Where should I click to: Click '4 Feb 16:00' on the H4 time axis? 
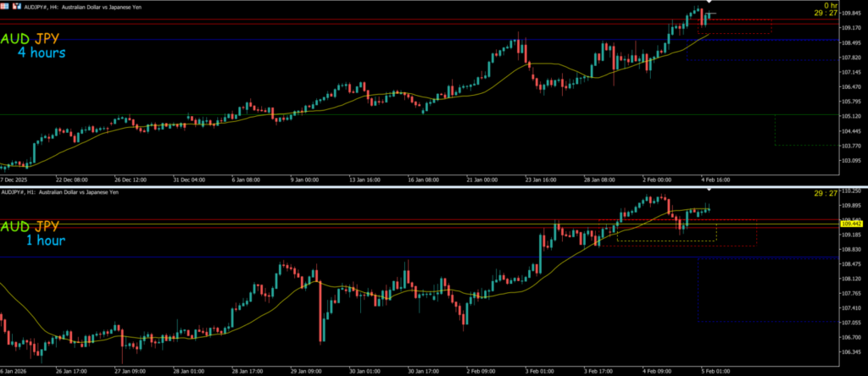tap(714, 180)
